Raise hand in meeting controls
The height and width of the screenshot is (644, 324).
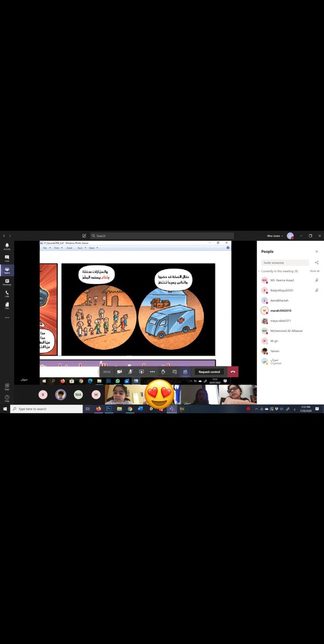coord(163,371)
